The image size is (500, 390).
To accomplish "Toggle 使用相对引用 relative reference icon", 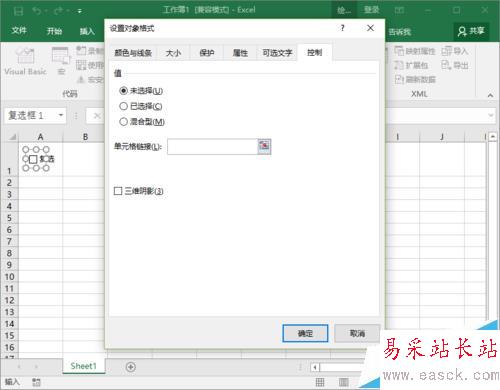I will coord(81,65).
